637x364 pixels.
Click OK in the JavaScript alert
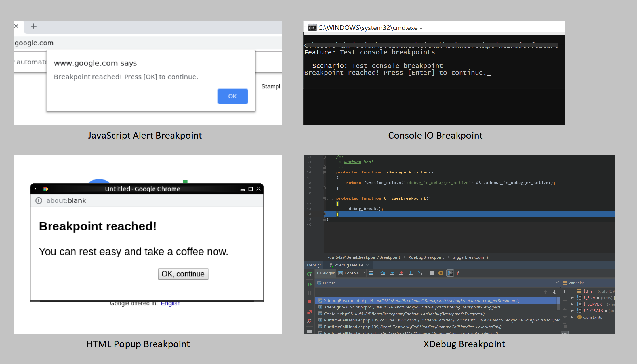coord(232,96)
